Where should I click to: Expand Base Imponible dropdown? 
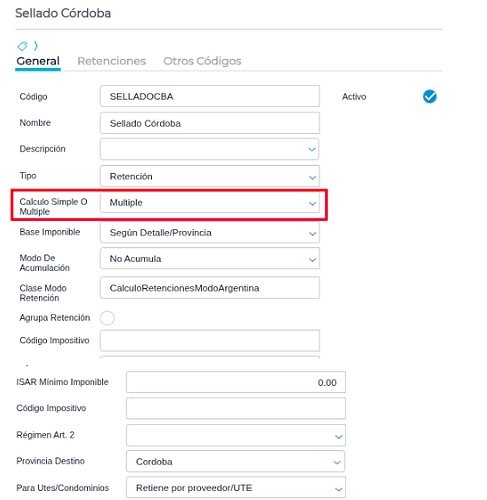[210, 233]
